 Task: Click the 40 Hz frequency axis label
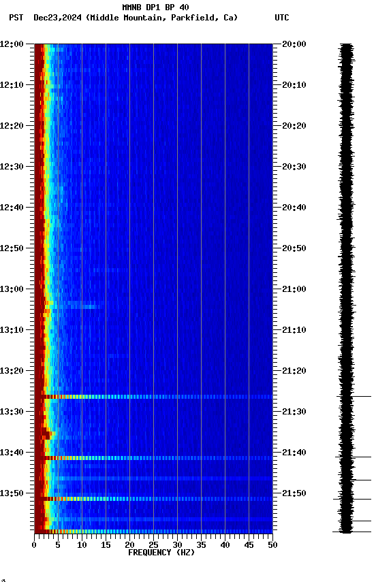click(225, 545)
